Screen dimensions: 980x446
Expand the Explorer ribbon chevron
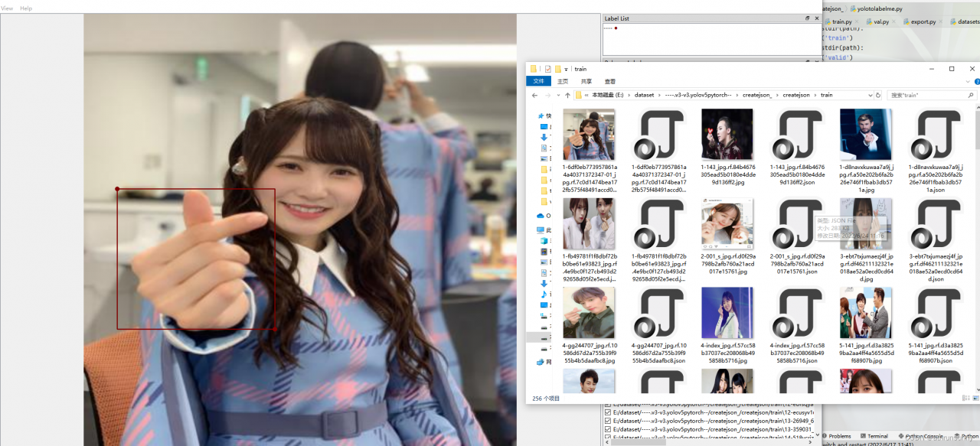tap(966, 81)
